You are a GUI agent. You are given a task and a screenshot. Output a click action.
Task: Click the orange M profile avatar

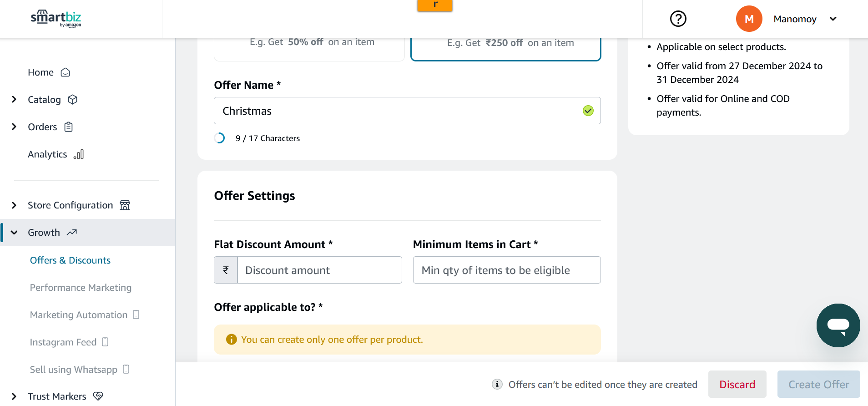[x=749, y=19]
